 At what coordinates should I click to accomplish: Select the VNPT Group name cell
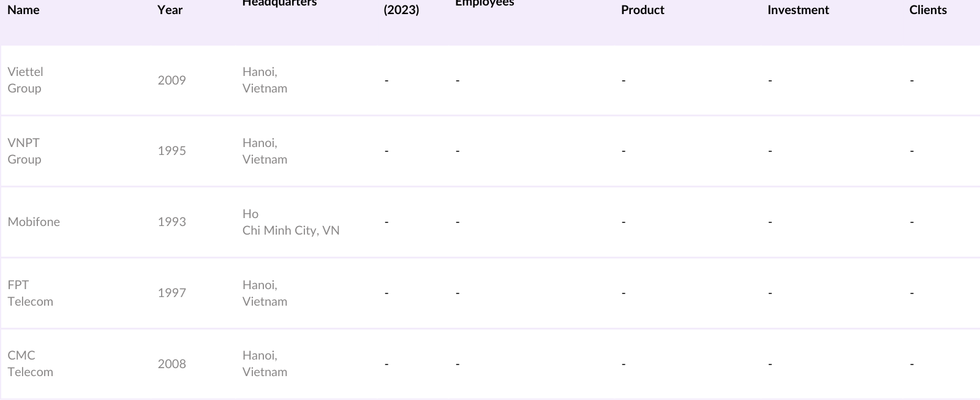(x=24, y=151)
